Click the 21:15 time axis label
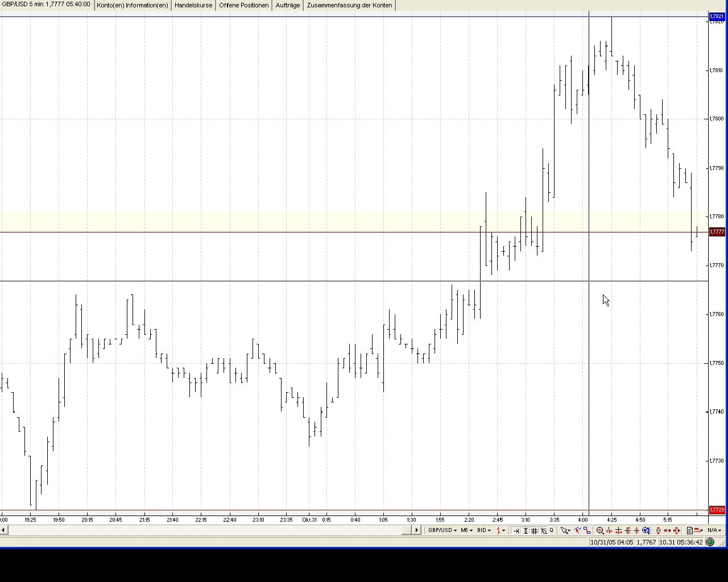Screen dimensions: 728x582 point(144,519)
